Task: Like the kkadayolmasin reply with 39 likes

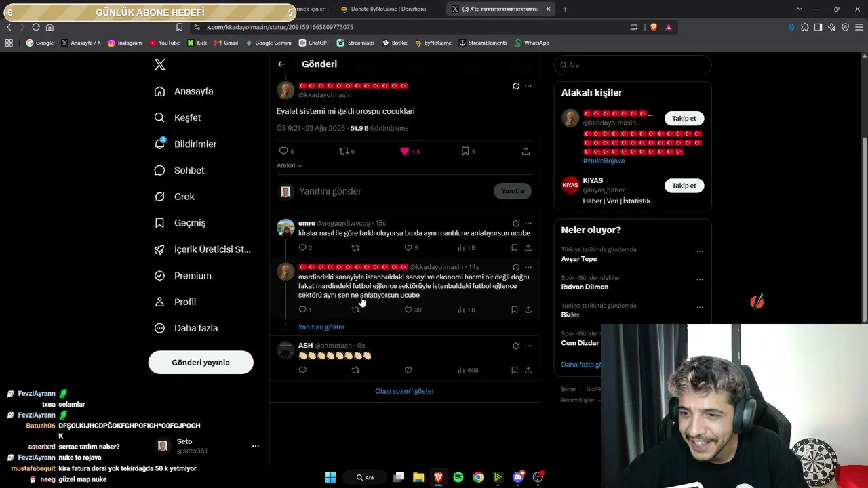Action: point(408,310)
